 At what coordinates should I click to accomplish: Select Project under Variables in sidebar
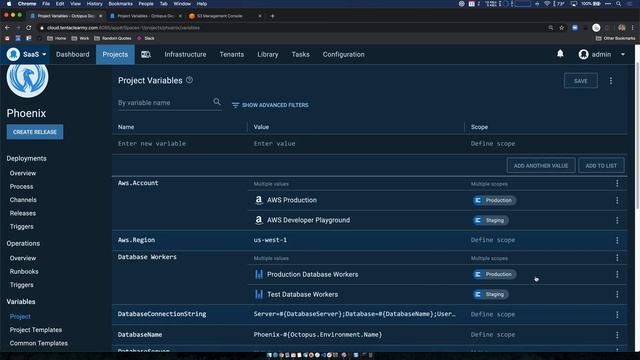[20, 316]
